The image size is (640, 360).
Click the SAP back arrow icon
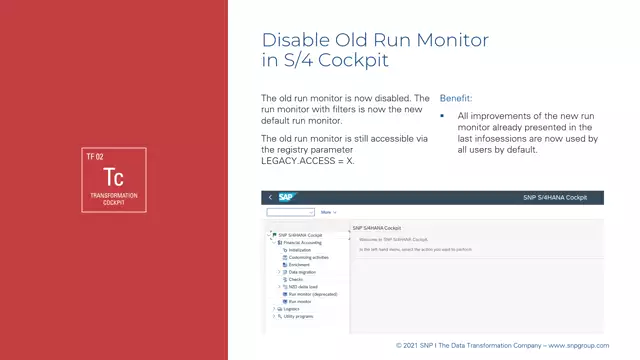tap(270, 198)
